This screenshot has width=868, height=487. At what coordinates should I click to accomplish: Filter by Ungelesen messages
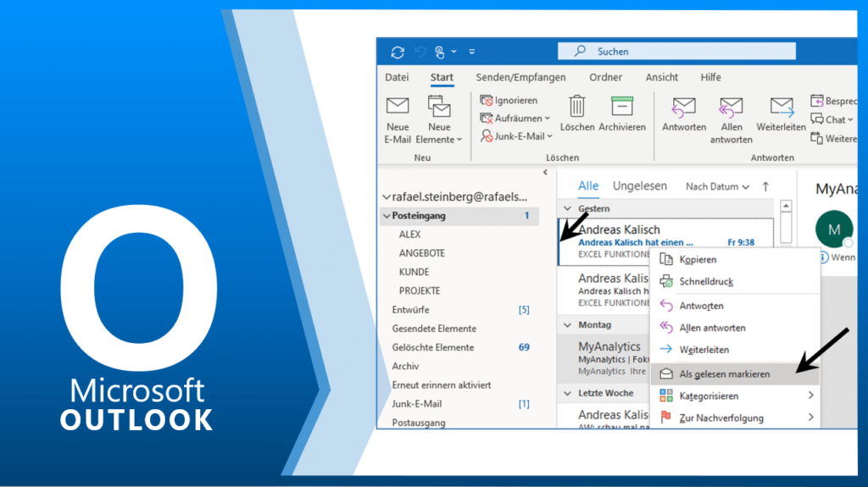point(639,186)
